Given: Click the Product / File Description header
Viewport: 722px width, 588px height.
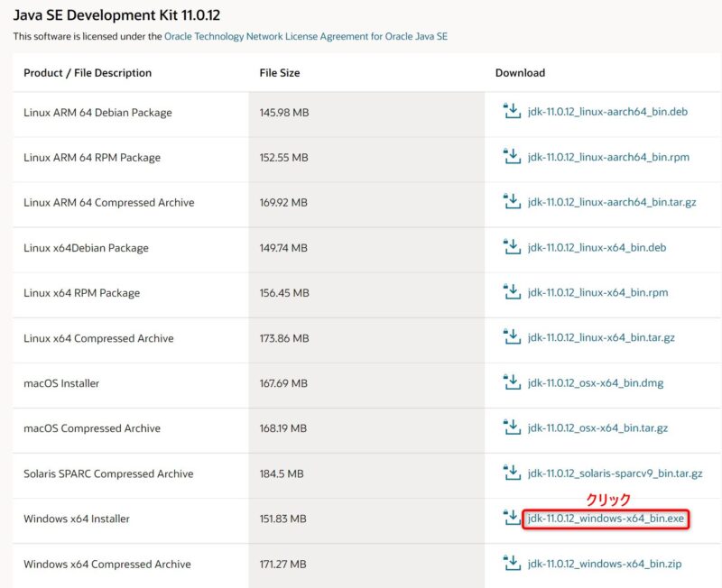Looking at the screenshot, I should click(88, 73).
